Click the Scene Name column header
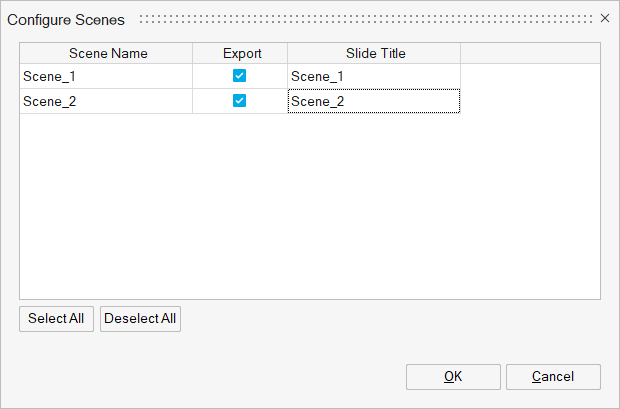Viewport: 620px width, 409px height. pos(107,53)
